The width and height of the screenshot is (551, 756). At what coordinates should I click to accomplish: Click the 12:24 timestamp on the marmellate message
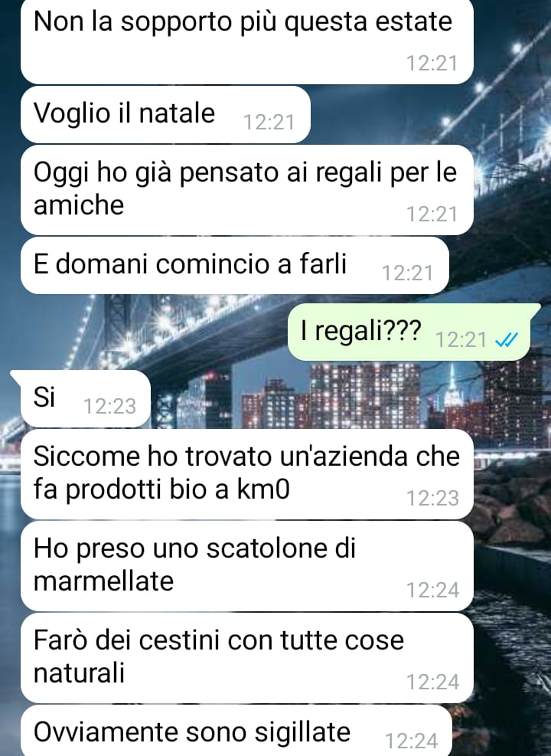tap(432, 591)
